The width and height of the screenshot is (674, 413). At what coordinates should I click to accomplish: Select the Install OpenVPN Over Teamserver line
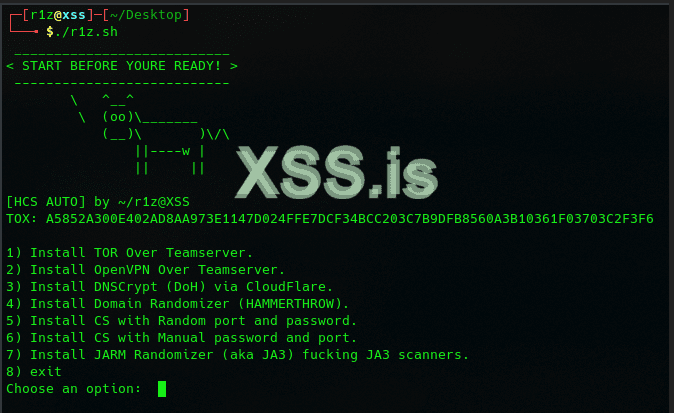(x=146, y=269)
